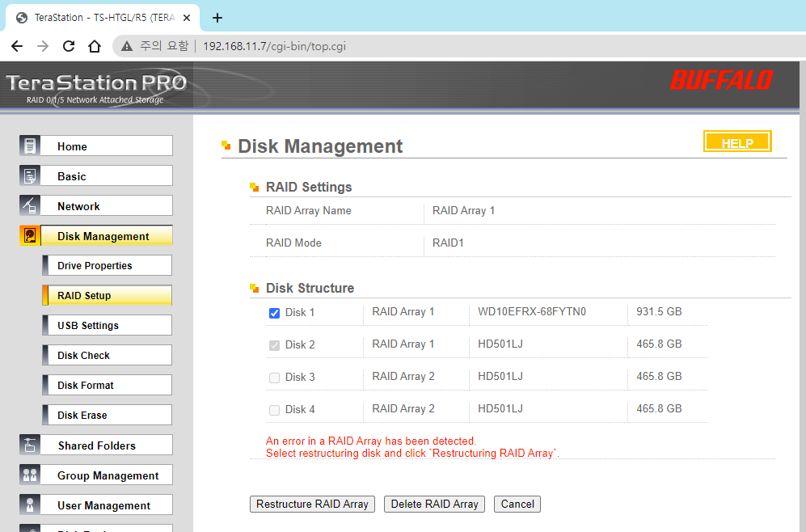Click the RAID1 mode value

(448, 243)
